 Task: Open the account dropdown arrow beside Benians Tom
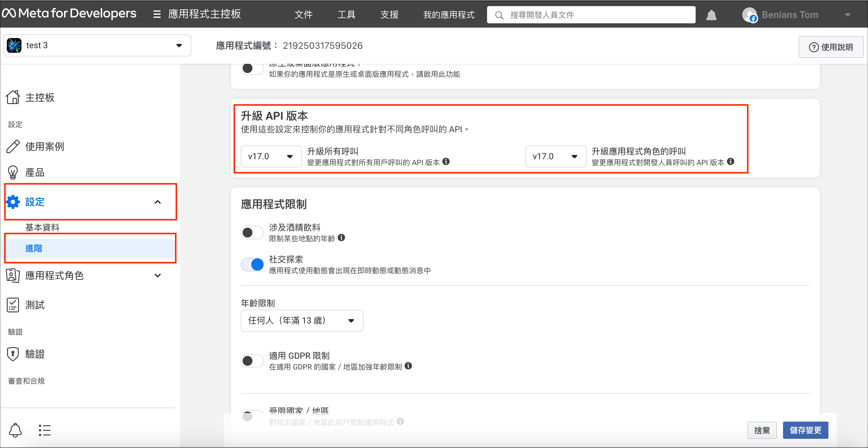click(x=847, y=15)
